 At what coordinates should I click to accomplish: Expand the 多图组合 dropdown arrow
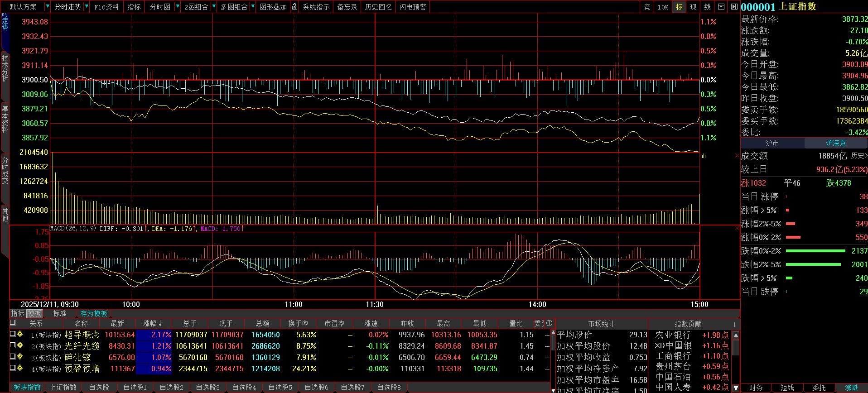[x=253, y=7]
